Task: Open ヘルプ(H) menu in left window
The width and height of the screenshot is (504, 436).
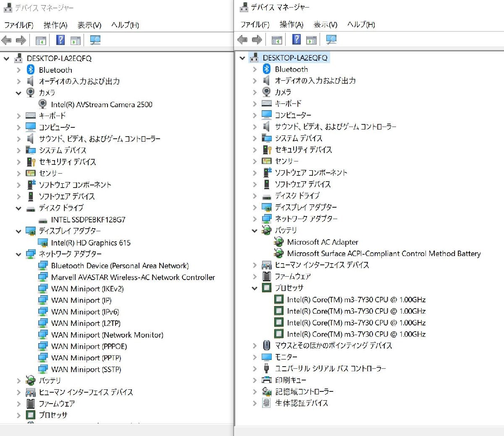Action: pyautogui.click(x=125, y=25)
